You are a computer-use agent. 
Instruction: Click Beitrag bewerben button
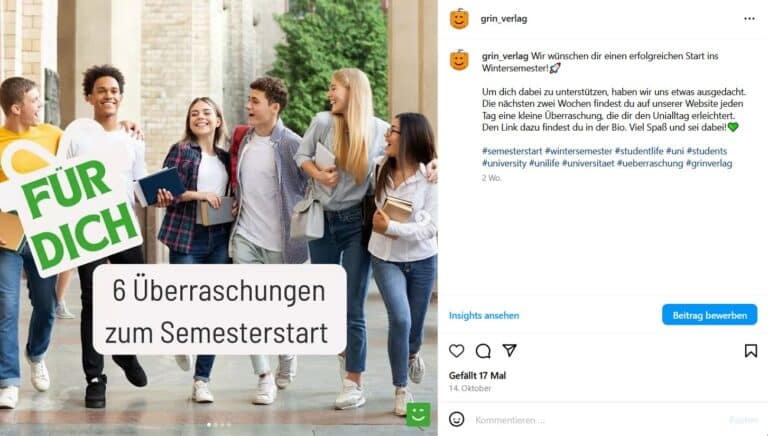click(x=709, y=315)
